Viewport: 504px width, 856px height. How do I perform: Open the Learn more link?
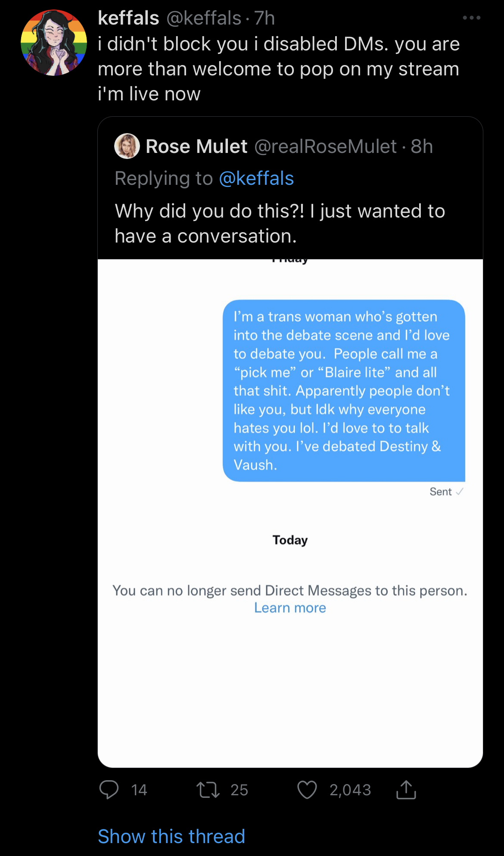click(290, 607)
